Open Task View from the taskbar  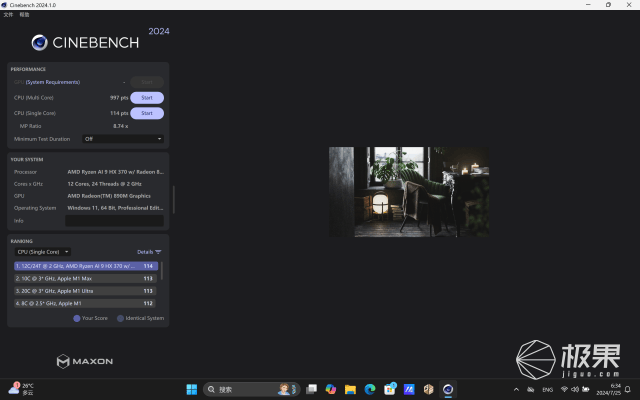pyautogui.click(x=311, y=389)
